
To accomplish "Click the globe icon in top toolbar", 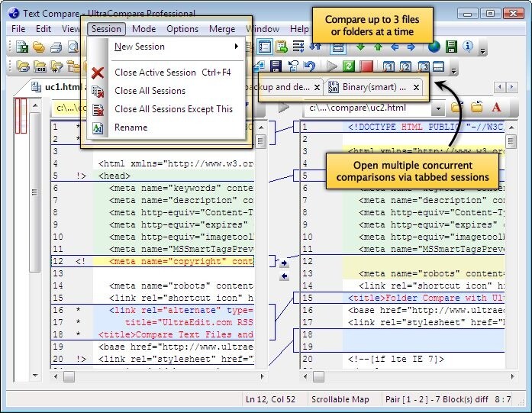I will tap(434, 47).
